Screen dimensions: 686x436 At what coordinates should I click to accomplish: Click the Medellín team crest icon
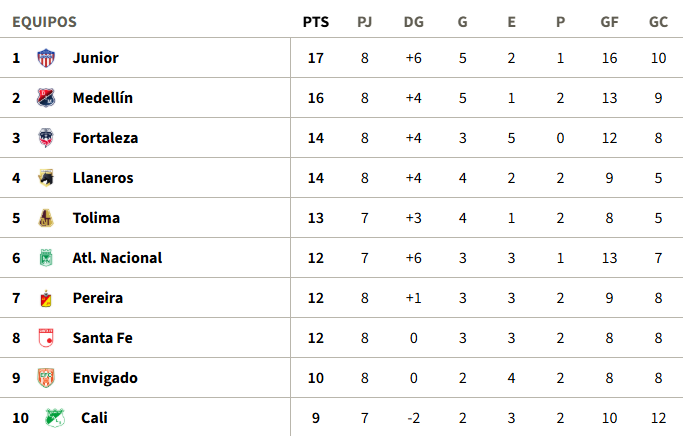tap(46, 98)
